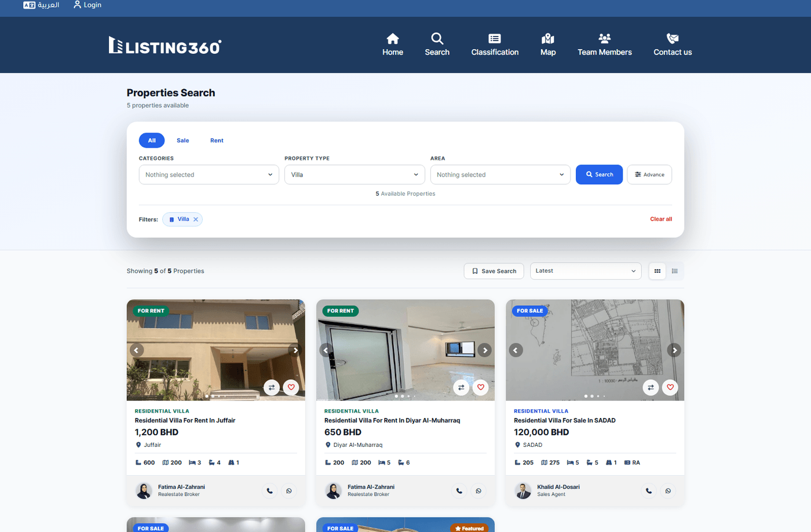Select the Rent tab
This screenshot has height=532, width=811.
coord(217,141)
